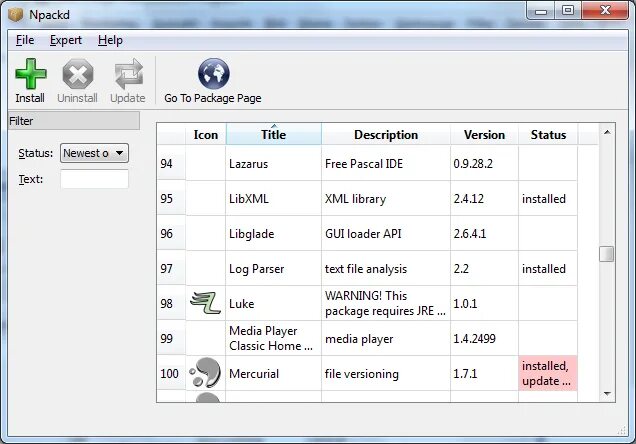This screenshot has height=444, width=636.
Task: Select the Log Parser package title
Action: [256, 268]
